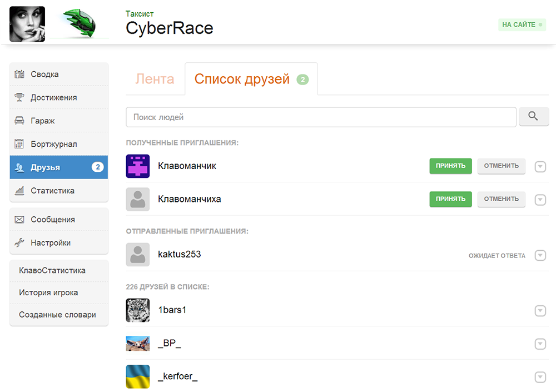Click the car icon for Гараж
Viewport: 556px width, 392px height.
(x=19, y=121)
